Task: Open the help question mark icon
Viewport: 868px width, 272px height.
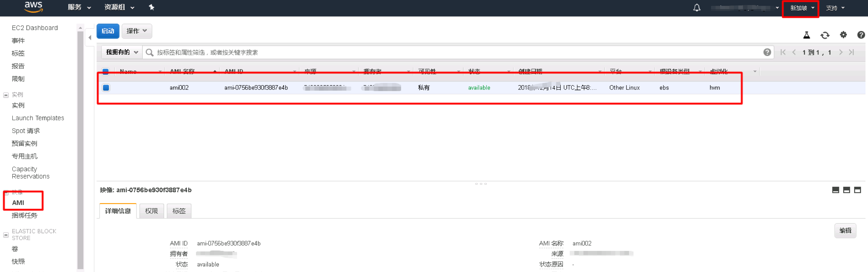Action: [861, 35]
